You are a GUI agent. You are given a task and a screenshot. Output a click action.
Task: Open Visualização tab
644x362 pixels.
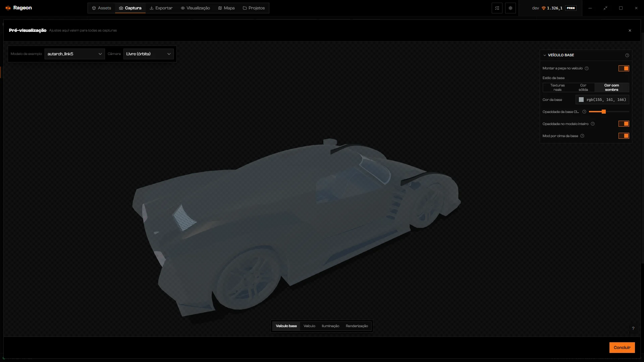(x=195, y=8)
